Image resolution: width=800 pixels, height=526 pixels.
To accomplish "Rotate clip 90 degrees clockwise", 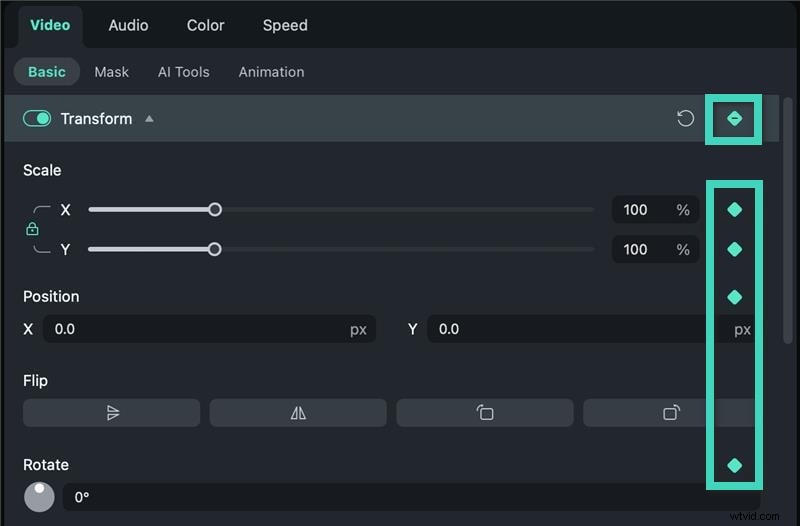I will [670, 413].
